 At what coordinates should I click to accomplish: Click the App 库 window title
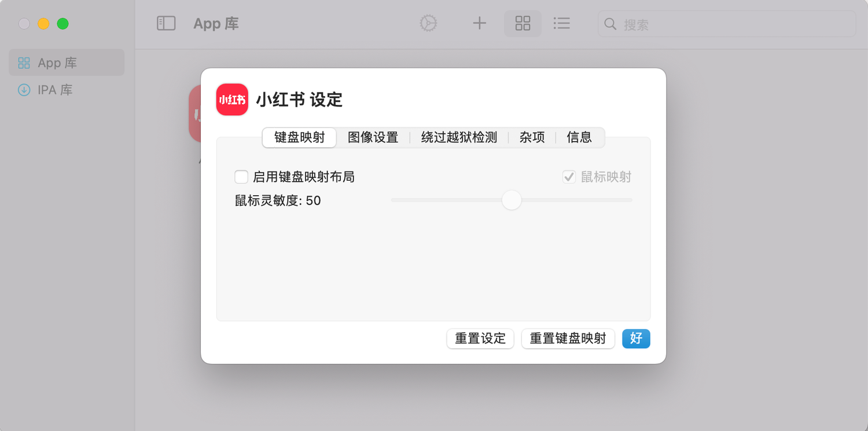216,24
